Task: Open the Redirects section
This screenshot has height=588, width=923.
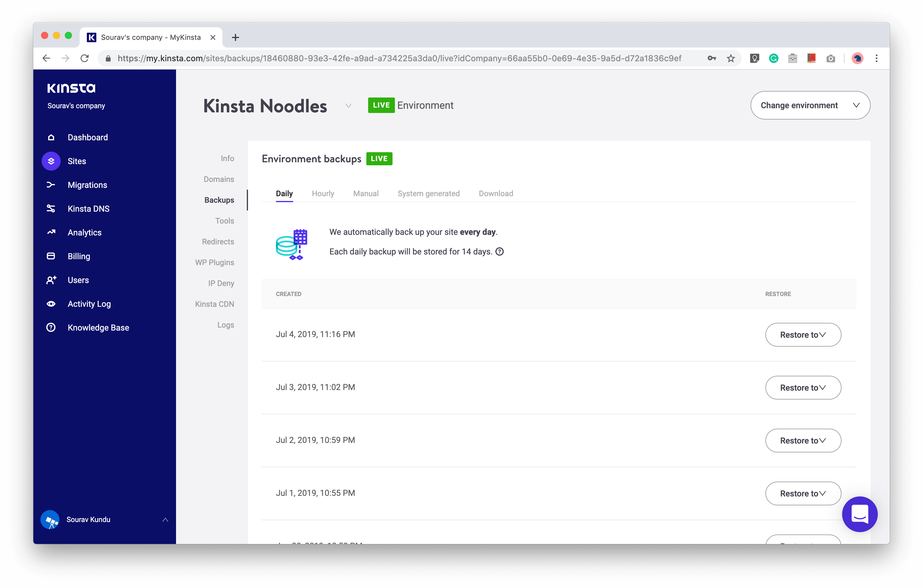Action: pyautogui.click(x=218, y=241)
